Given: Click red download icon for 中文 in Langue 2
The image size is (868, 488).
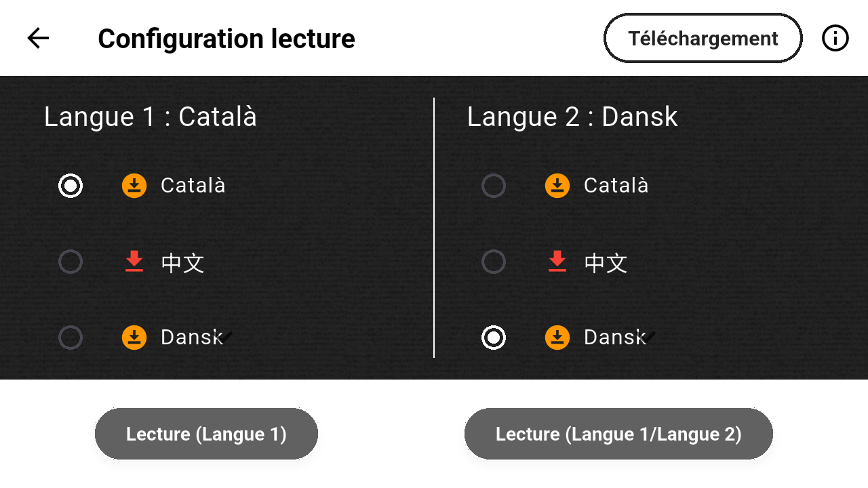Looking at the screenshot, I should point(557,262).
